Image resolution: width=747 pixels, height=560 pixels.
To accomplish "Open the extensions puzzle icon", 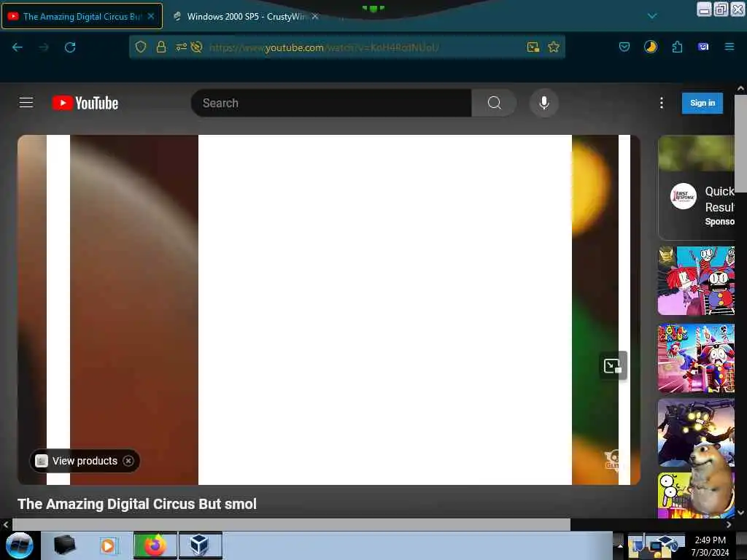I will (x=677, y=47).
